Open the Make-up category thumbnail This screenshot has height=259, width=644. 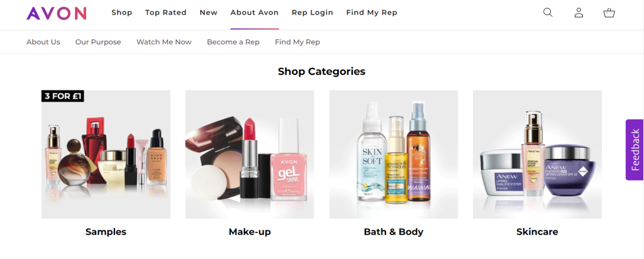(250, 155)
